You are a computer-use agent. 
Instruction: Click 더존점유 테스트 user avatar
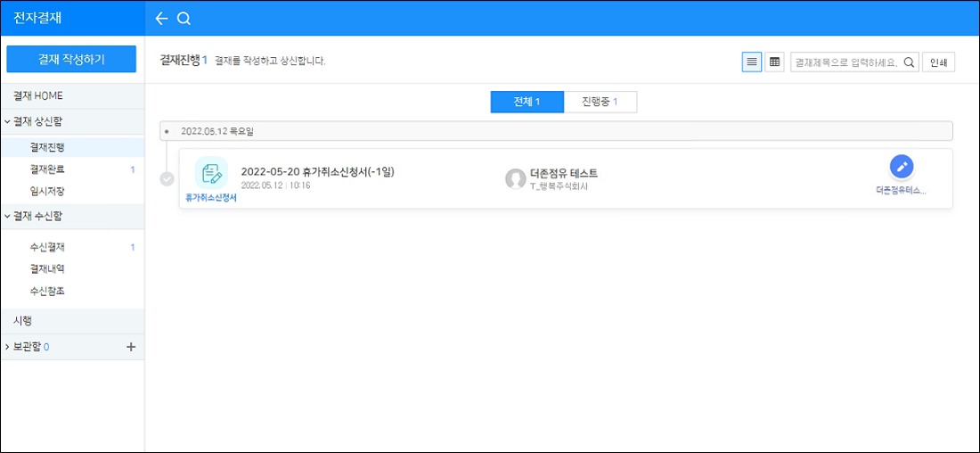[515, 179]
